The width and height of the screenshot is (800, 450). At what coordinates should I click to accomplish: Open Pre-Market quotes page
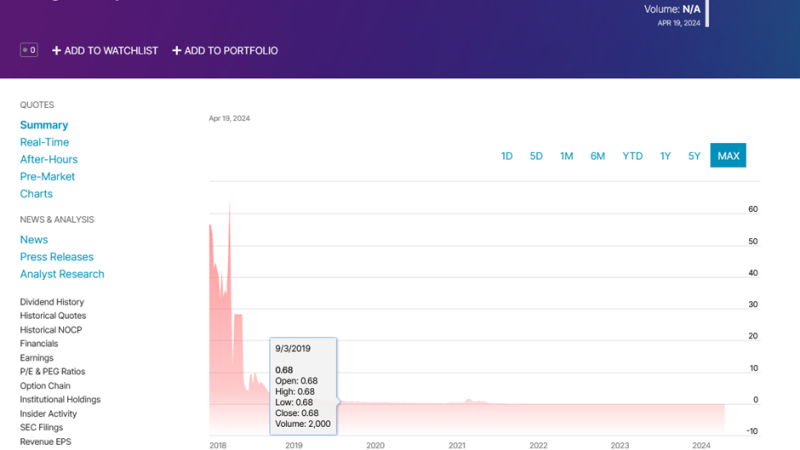(x=47, y=176)
